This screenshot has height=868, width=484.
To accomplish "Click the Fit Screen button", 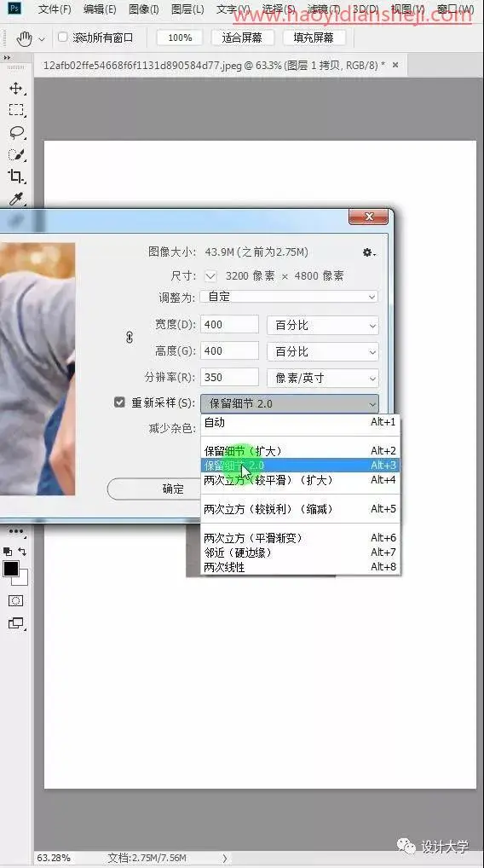I will click(242, 38).
